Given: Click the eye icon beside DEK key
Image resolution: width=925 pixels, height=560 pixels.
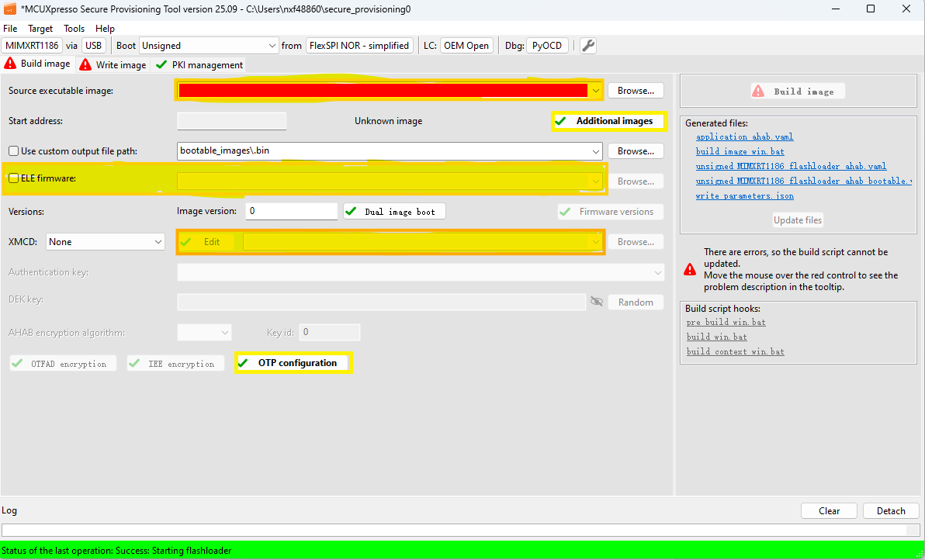Looking at the screenshot, I should 597,302.
